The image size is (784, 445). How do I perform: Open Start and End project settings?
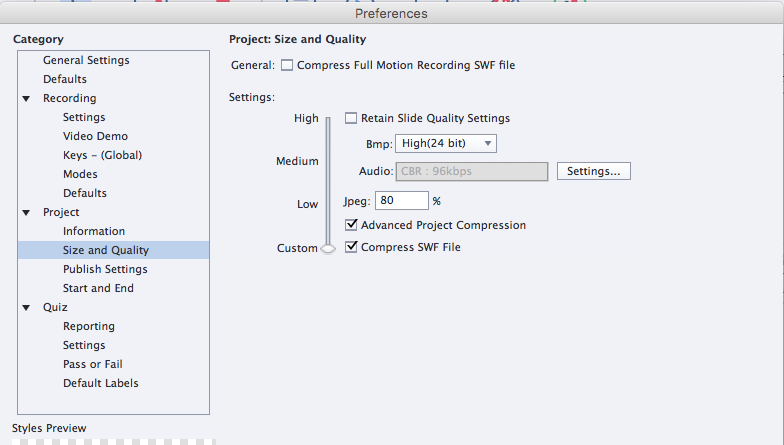(x=98, y=288)
